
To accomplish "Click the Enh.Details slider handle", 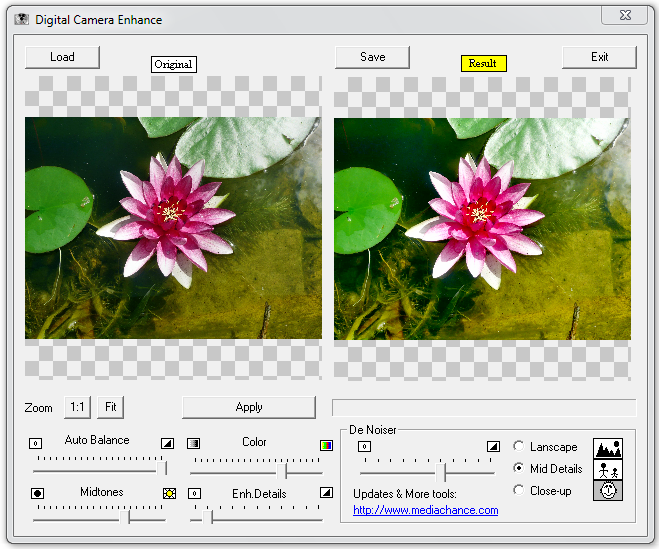I will pyautogui.click(x=208, y=517).
